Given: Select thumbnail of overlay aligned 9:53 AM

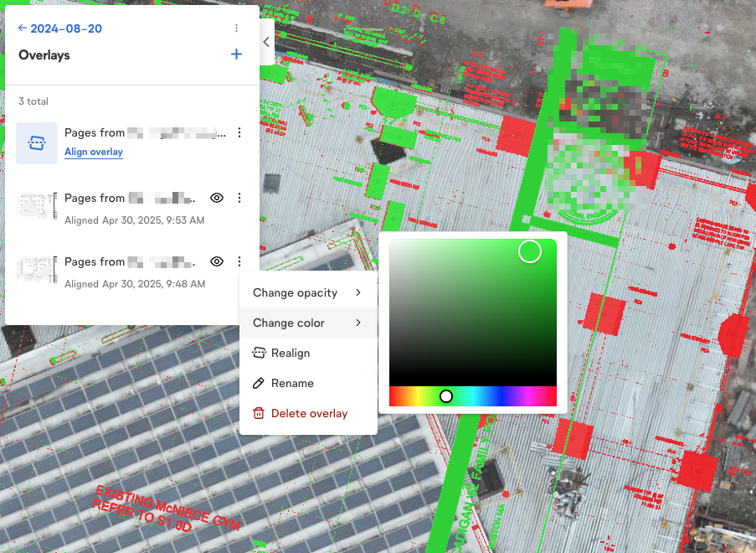Looking at the screenshot, I should point(37,207).
